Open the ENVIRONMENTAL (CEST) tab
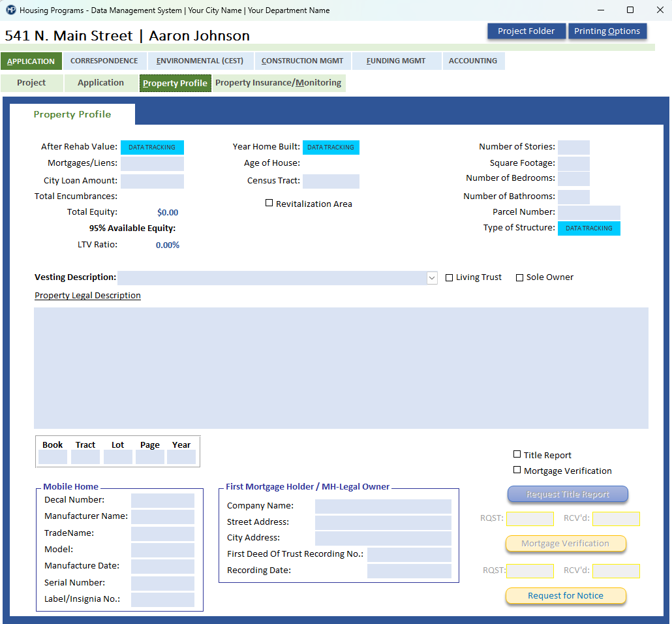The width and height of the screenshot is (672, 624). pyautogui.click(x=200, y=61)
